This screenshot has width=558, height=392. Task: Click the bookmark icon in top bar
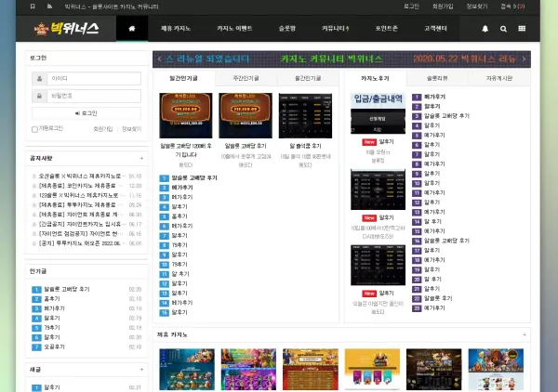click(33, 7)
